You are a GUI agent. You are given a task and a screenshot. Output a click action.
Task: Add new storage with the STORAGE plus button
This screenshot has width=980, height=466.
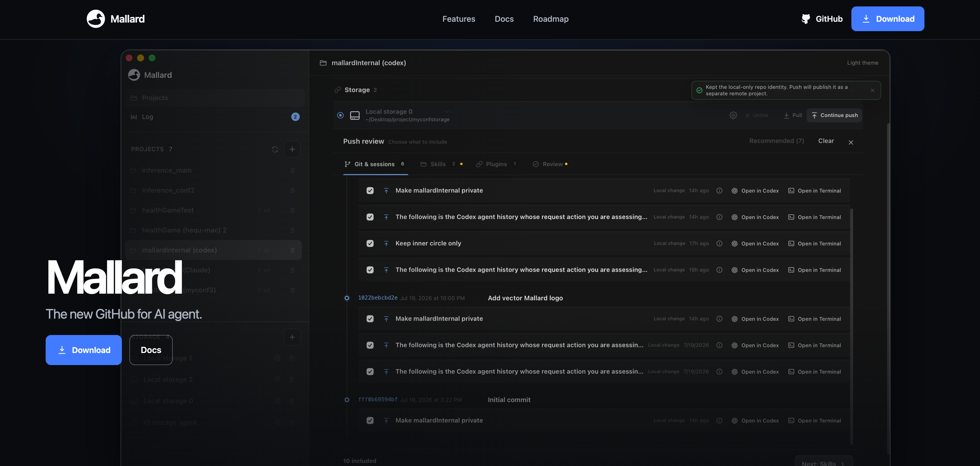pos(292,337)
